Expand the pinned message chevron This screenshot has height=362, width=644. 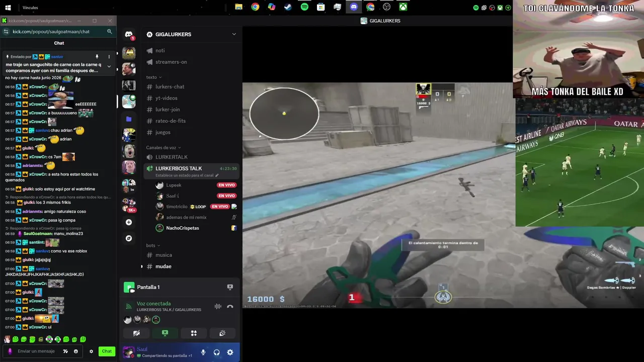(109, 67)
